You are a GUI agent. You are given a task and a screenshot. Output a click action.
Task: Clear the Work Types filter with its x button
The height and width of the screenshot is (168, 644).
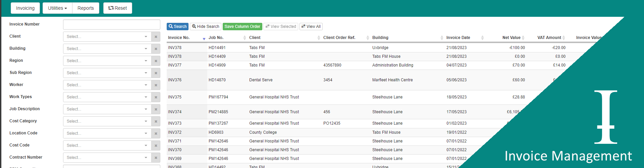coord(156,97)
